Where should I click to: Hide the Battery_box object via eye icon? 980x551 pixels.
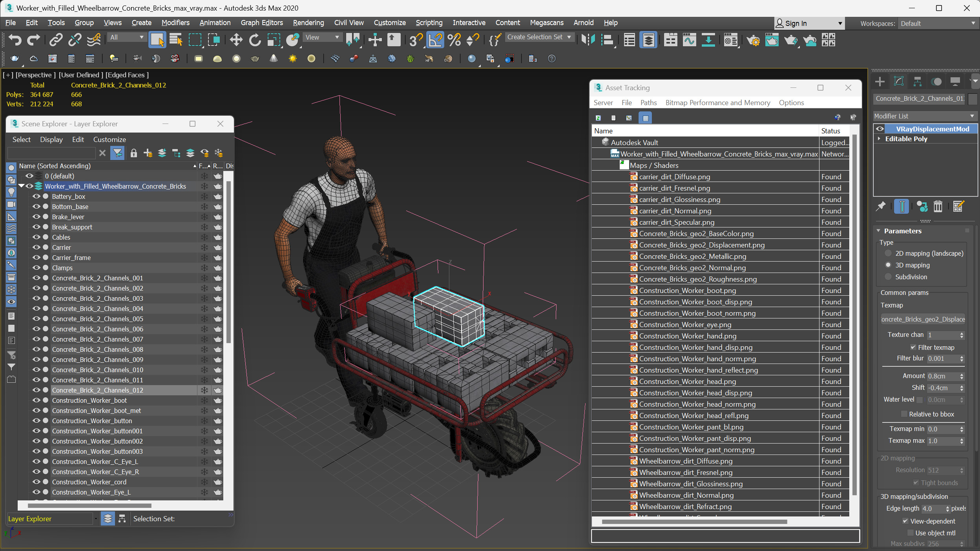click(x=36, y=196)
